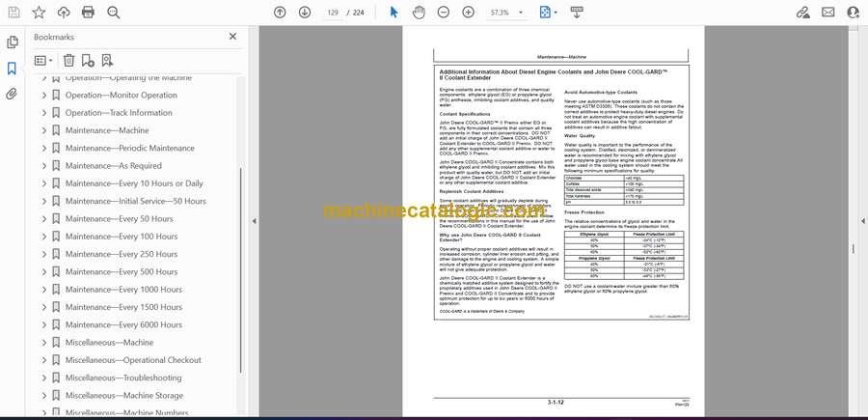Add a new bookmark
The image size is (868, 420).
88,61
